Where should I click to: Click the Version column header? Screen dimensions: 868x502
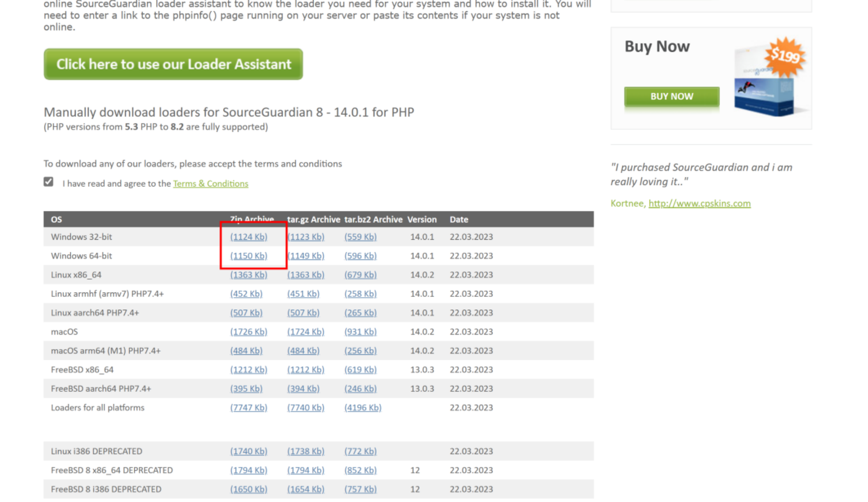[422, 220]
